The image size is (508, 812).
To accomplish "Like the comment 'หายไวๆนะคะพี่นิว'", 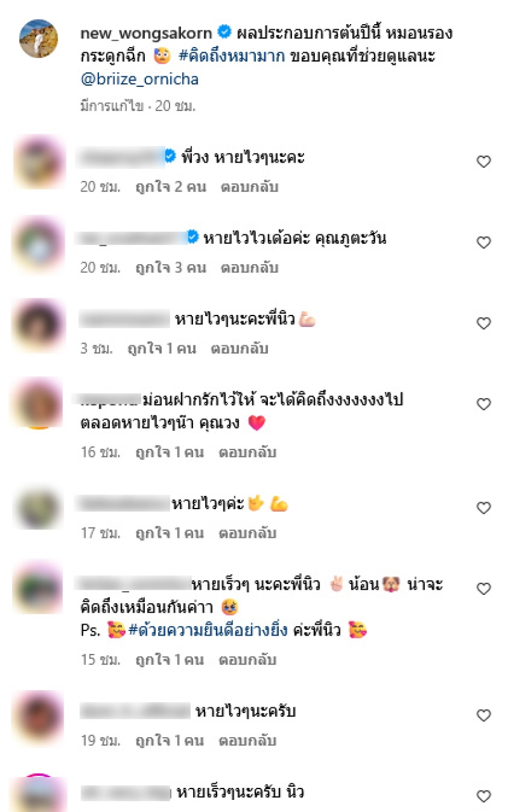I will (484, 323).
